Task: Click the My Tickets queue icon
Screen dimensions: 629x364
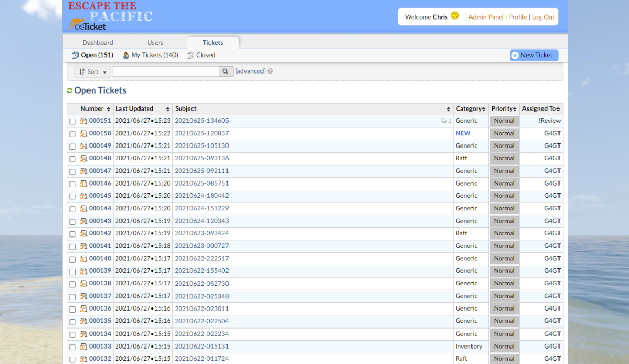Action: click(x=126, y=56)
